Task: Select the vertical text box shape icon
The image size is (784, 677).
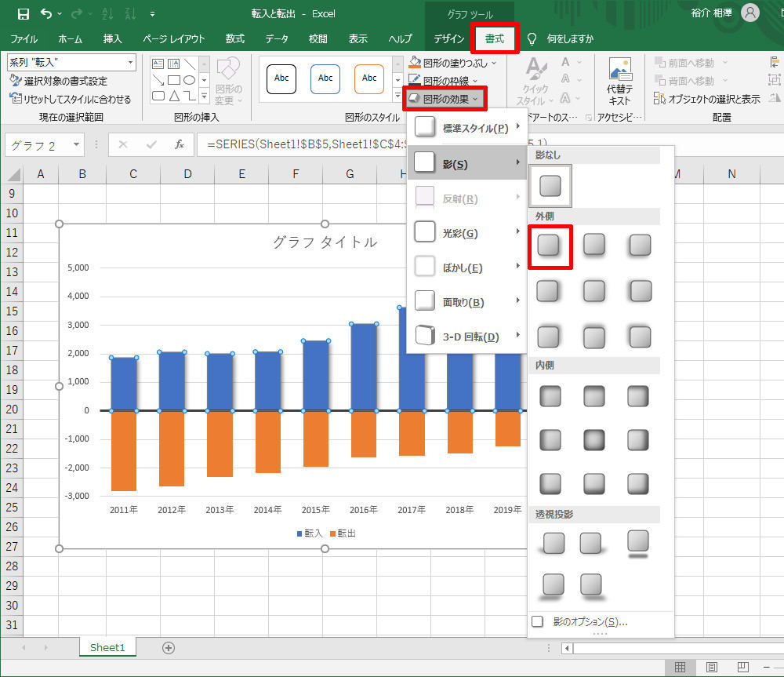Action: tap(173, 64)
